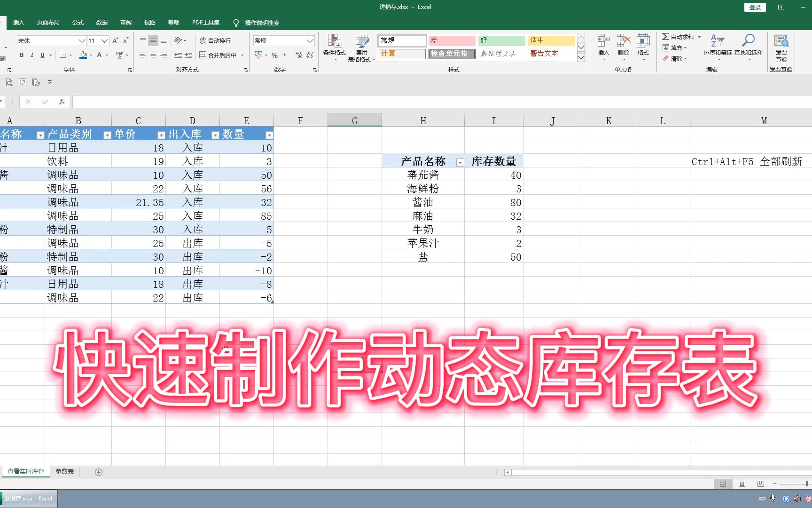Click the increase font size icon
Image resolution: width=812 pixels, height=508 pixels.
115,41
